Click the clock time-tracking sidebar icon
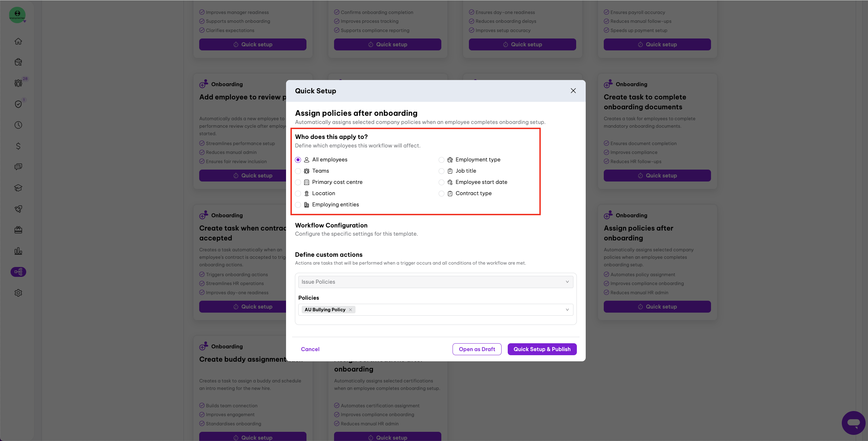Screen dimensions: 868x441 click(x=18, y=125)
